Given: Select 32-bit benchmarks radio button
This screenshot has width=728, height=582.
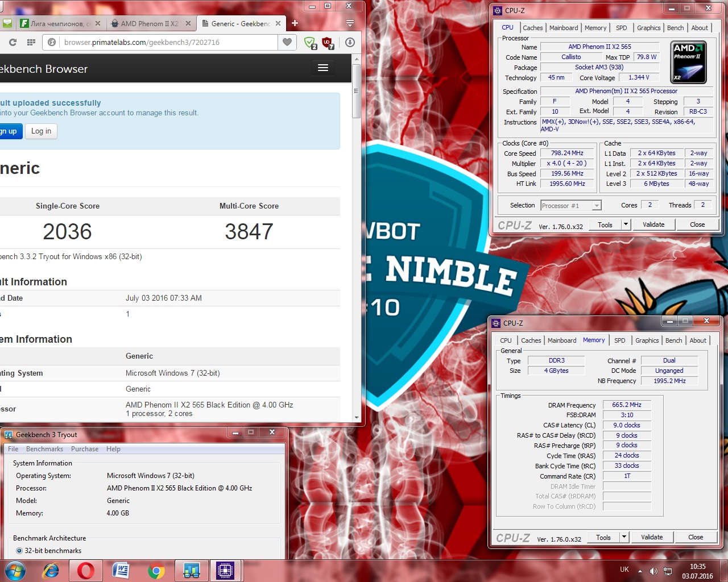Looking at the screenshot, I should coord(19,551).
